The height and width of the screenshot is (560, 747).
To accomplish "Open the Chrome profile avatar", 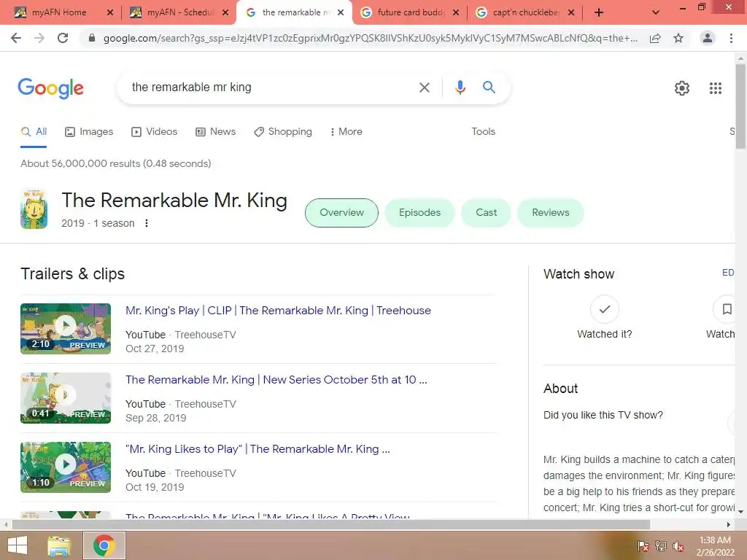I will click(708, 38).
